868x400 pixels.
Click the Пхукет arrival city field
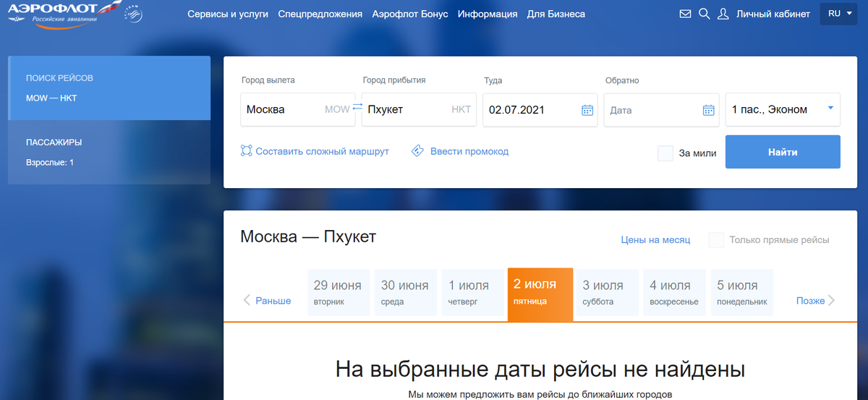click(x=419, y=110)
